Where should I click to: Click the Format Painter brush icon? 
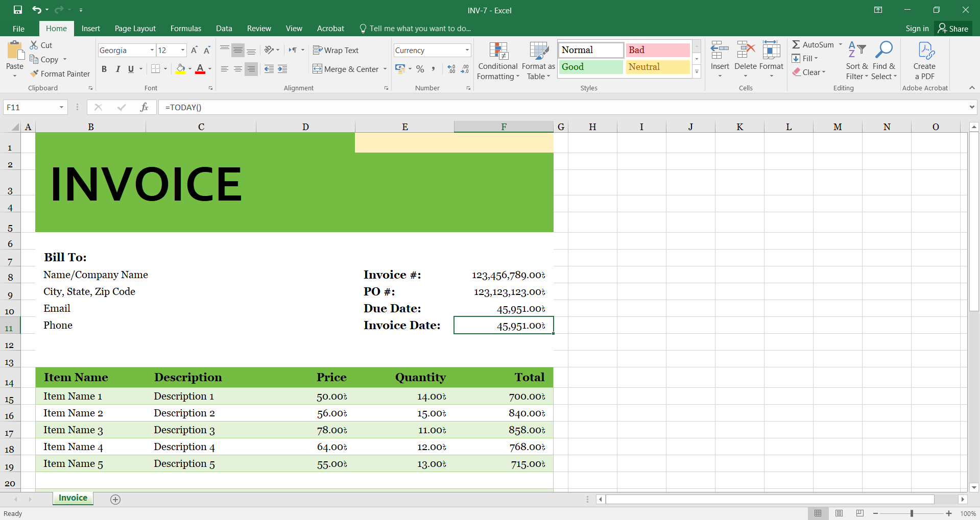[x=34, y=73]
